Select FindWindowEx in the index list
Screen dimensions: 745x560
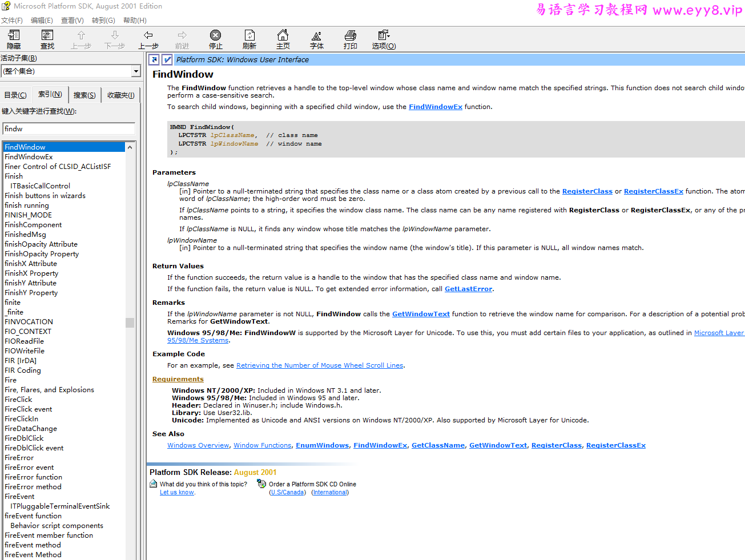[x=29, y=157]
